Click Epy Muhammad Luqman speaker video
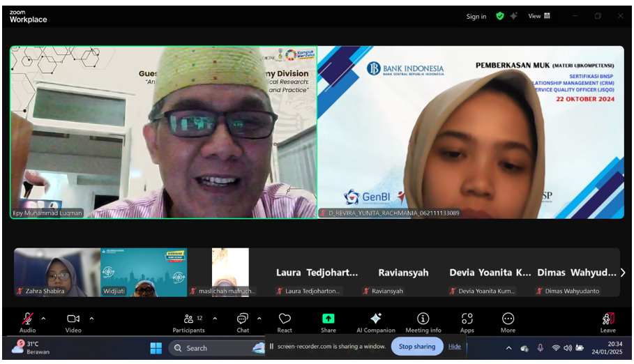Screen dimensions: 634x364 tap(163, 132)
